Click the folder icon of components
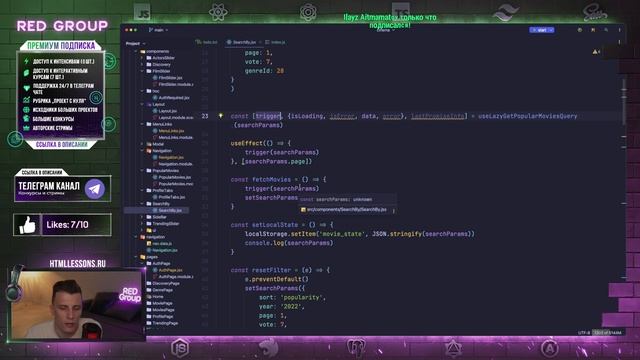640x360 pixels. (143, 51)
